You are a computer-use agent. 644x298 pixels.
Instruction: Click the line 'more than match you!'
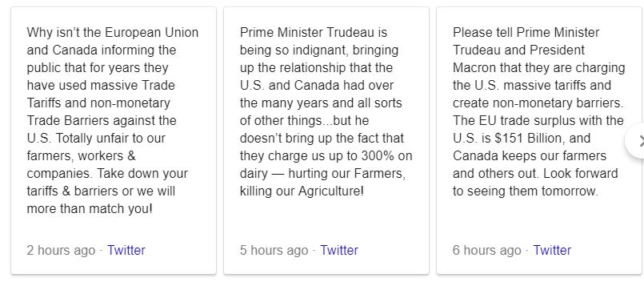pos(90,209)
